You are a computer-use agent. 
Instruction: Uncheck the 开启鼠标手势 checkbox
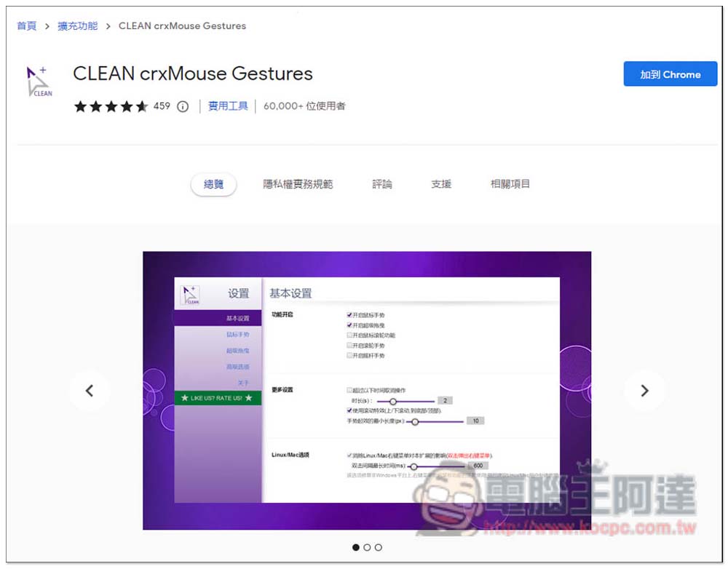pos(349,315)
